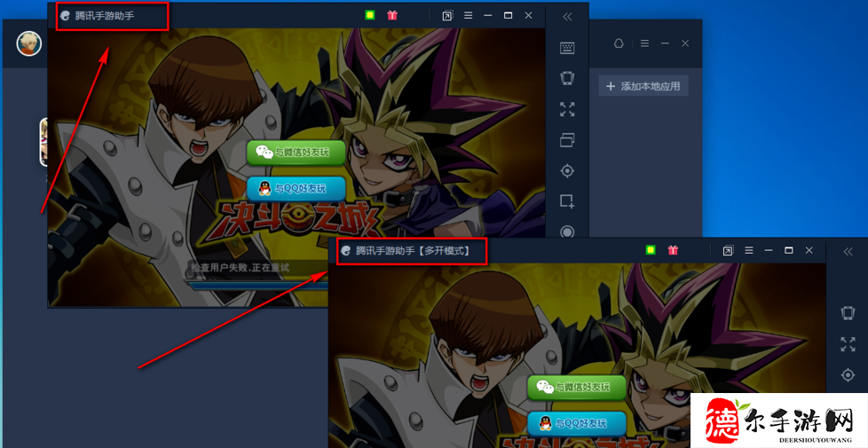Click green square icon in 多开模式 title bar
The height and width of the screenshot is (448, 868).
coord(651,250)
